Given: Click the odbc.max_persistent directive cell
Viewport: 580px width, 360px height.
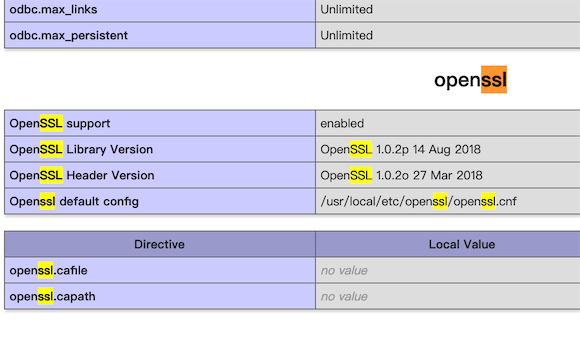Looking at the screenshot, I should point(160,35).
